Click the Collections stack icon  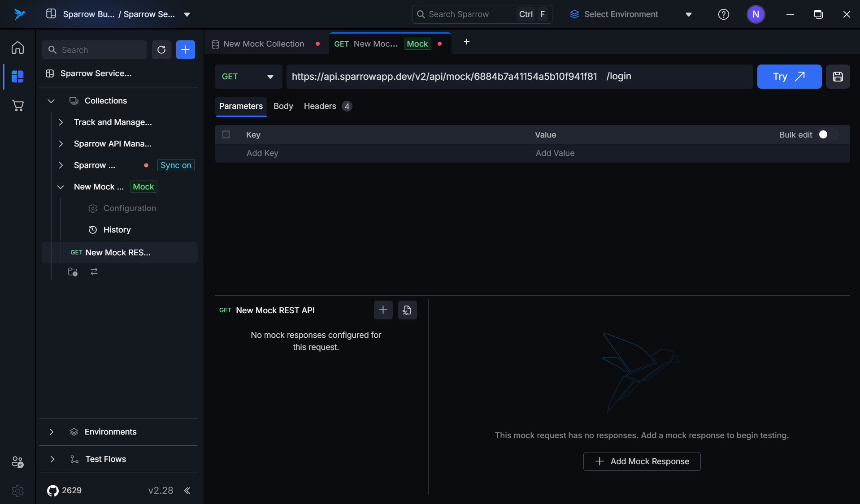(74, 101)
